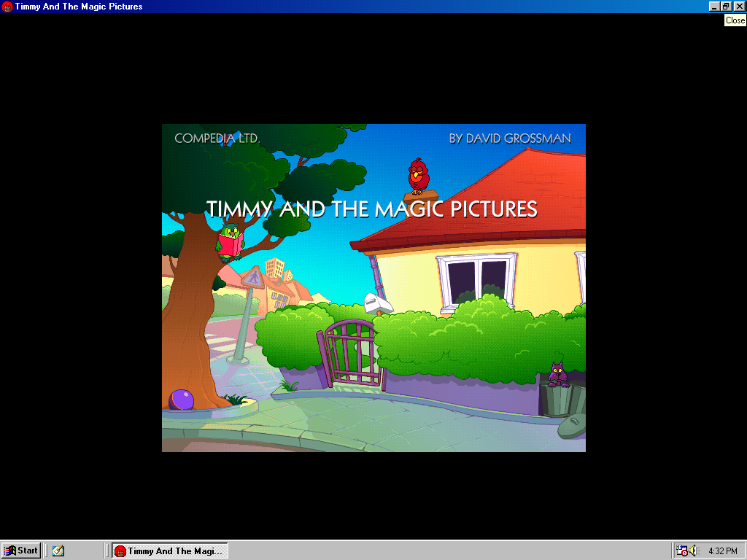Click the purple cat in the trash can
Viewport: 747px width, 560px height.
pos(558,375)
